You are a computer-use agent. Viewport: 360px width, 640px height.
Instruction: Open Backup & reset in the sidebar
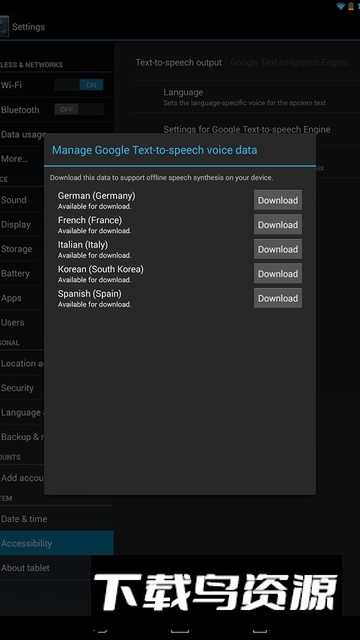coord(22,437)
